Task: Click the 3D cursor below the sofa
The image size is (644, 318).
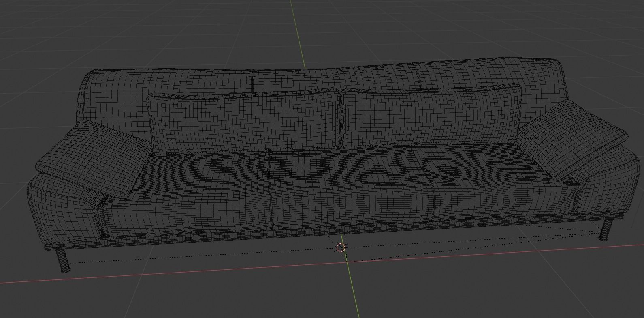Action: tap(341, 247)
